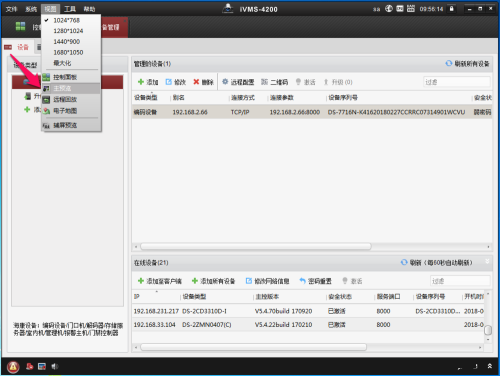Open 远程配置 gear icon
The width and height of the screenshot is (500, 376).
tap(225, 82)
